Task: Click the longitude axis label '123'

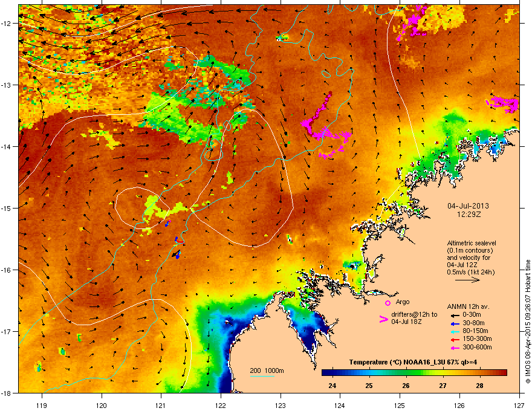Action: 281,405
